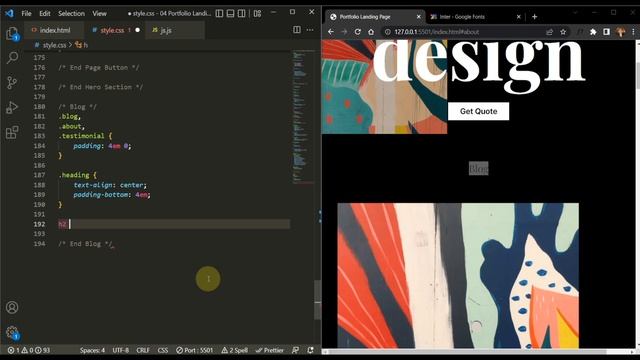This screenshot has width=640, height=360.
Task: Open the Manage gear in activity bar
Action: (x=12, y=332)
